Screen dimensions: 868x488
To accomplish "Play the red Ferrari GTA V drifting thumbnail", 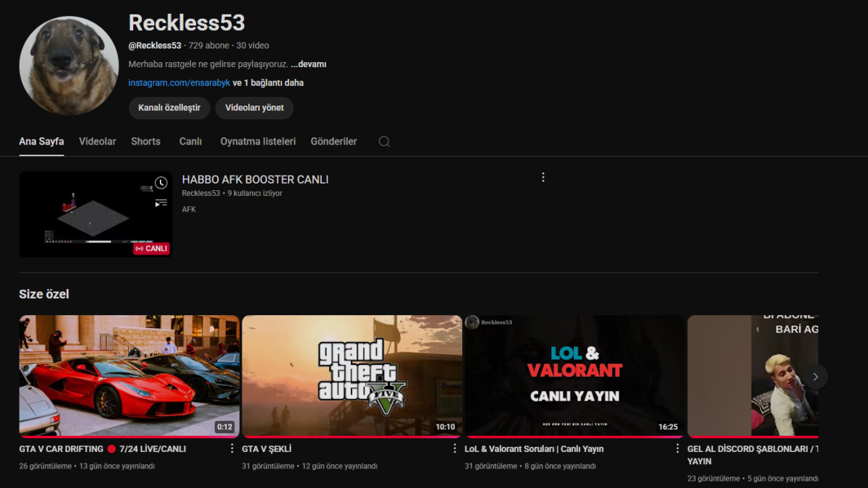I will 129,377.
